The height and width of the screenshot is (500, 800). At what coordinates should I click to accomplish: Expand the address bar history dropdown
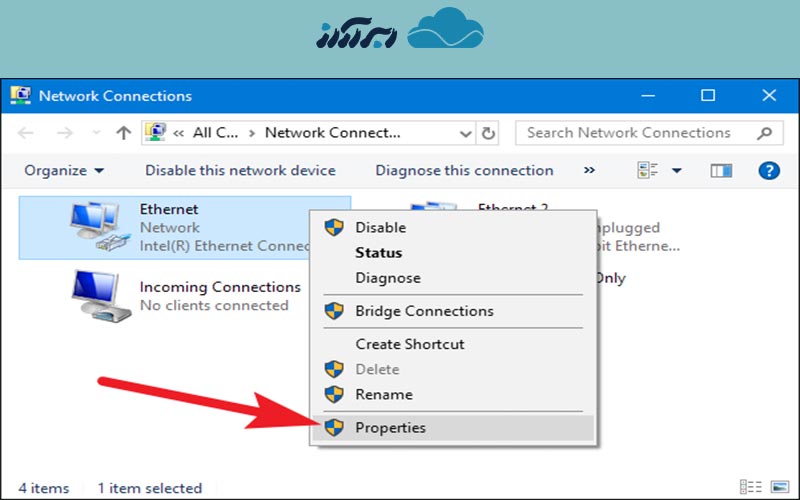[466, 133]
